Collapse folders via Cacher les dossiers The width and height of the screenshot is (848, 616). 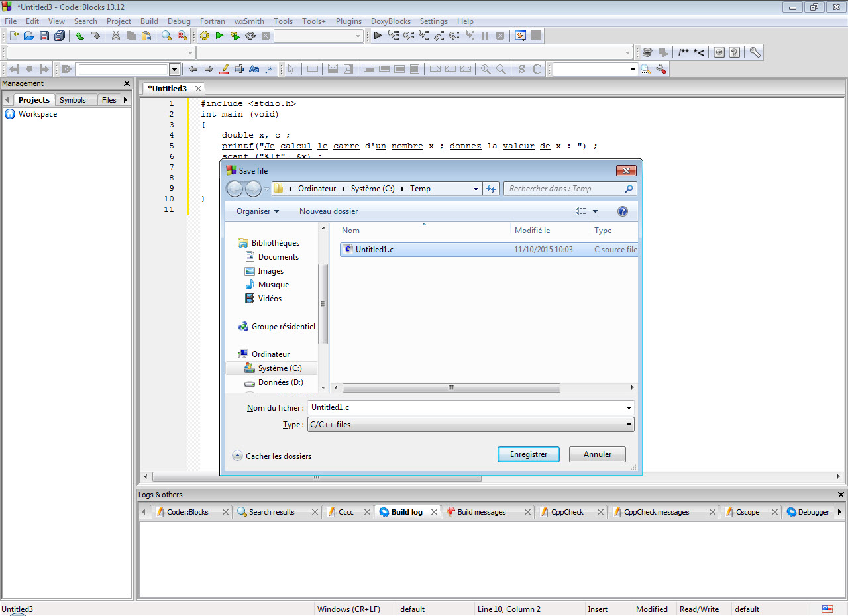(x=272, y=456)
